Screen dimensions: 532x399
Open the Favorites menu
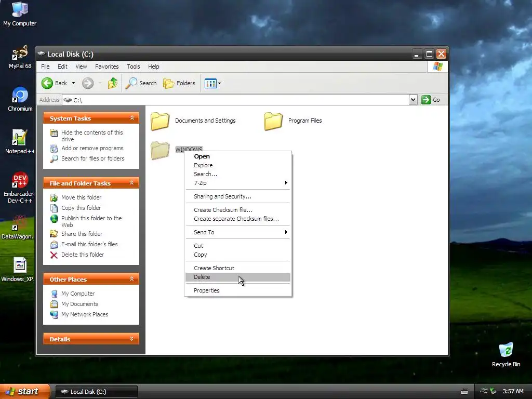(x=107, y=66)
